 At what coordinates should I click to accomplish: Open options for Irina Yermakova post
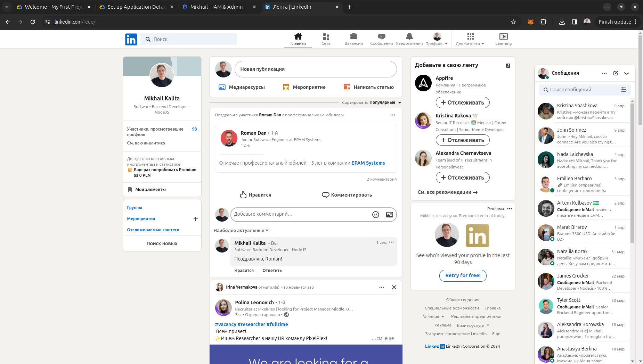[382, 287]
